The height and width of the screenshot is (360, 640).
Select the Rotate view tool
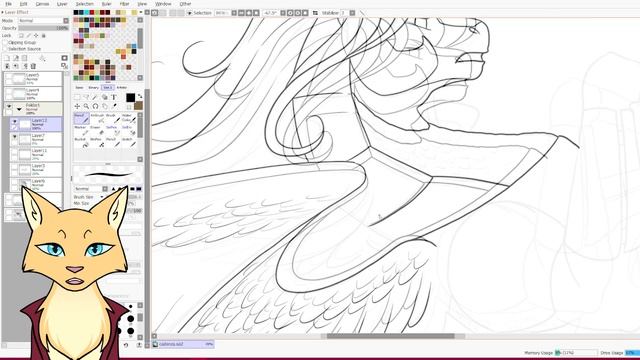[x=95, y=106]
